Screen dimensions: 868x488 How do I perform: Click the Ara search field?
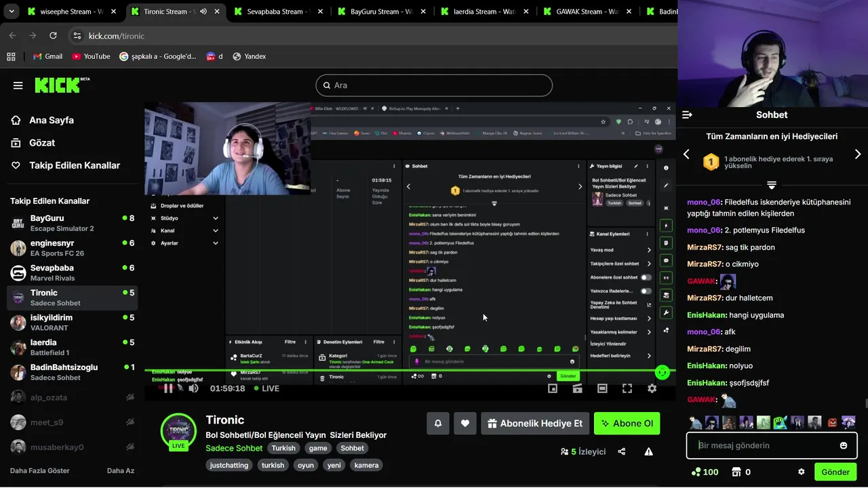tap(434, 85)
